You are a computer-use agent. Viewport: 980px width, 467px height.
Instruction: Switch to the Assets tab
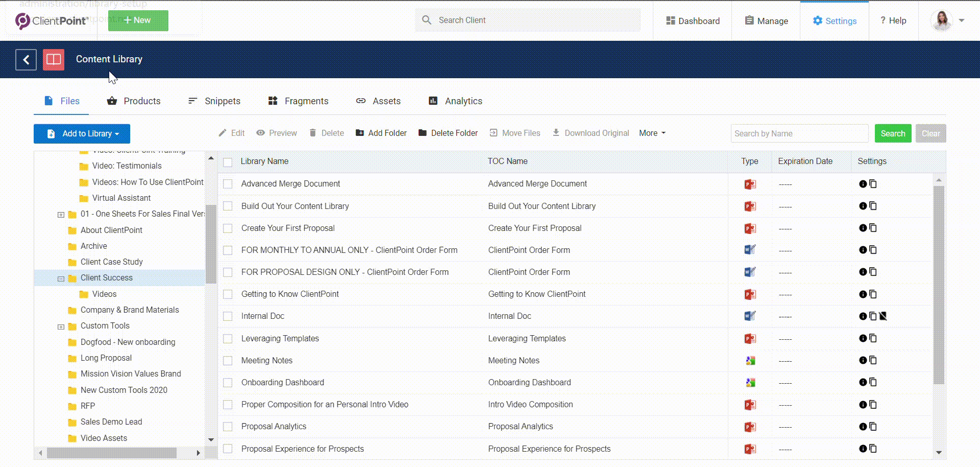click(378, 101)
